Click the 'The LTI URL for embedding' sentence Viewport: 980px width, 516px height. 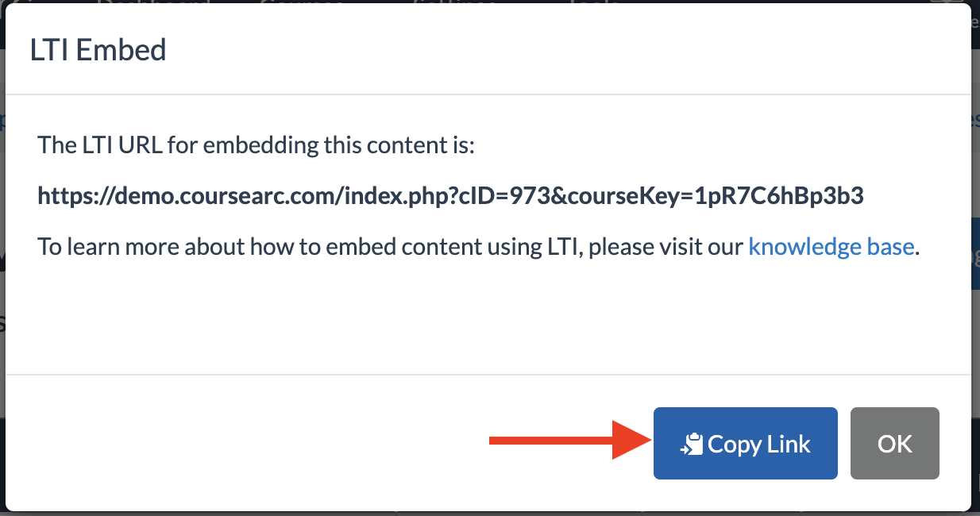256,146
